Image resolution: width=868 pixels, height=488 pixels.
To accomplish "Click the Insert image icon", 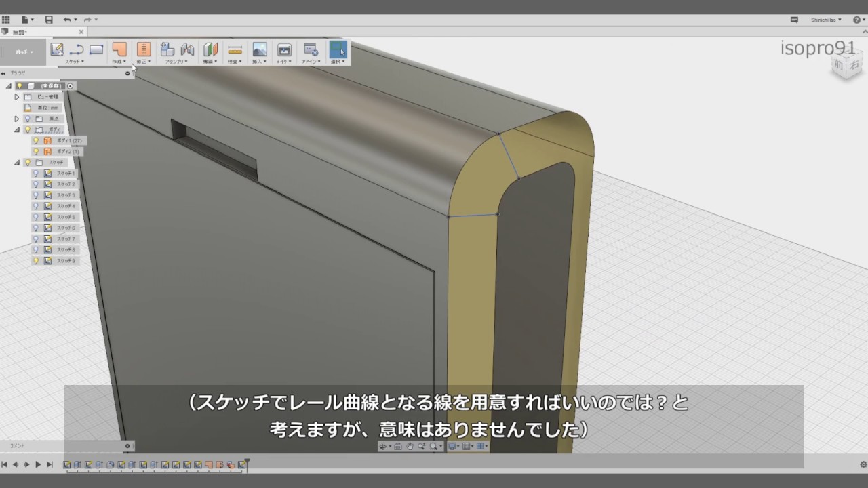I will pos(260,49).
